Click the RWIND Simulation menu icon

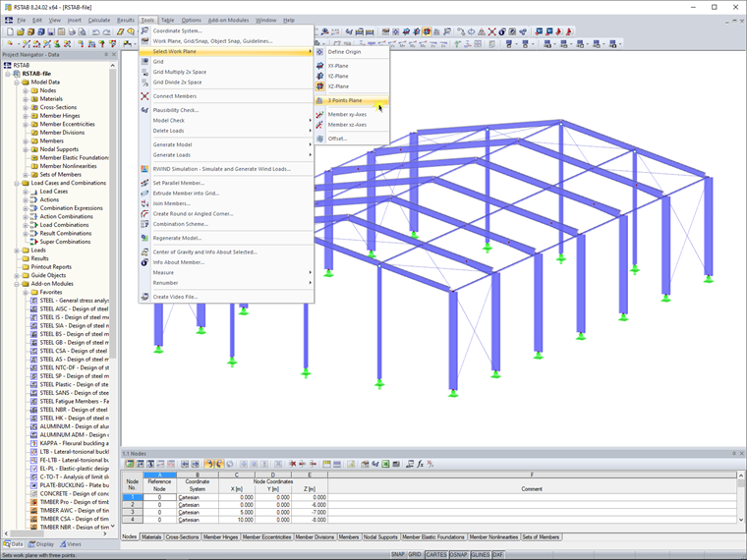click(144, 169)
